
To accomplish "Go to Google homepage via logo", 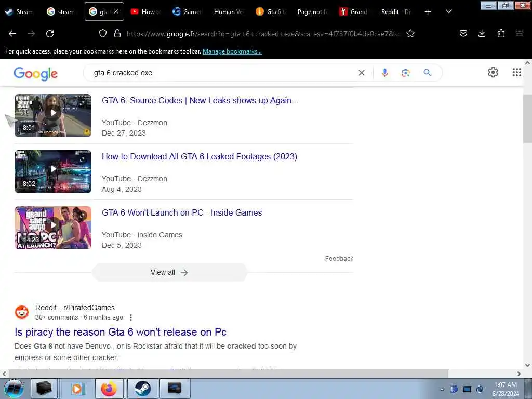I will (x=36, y=74).
